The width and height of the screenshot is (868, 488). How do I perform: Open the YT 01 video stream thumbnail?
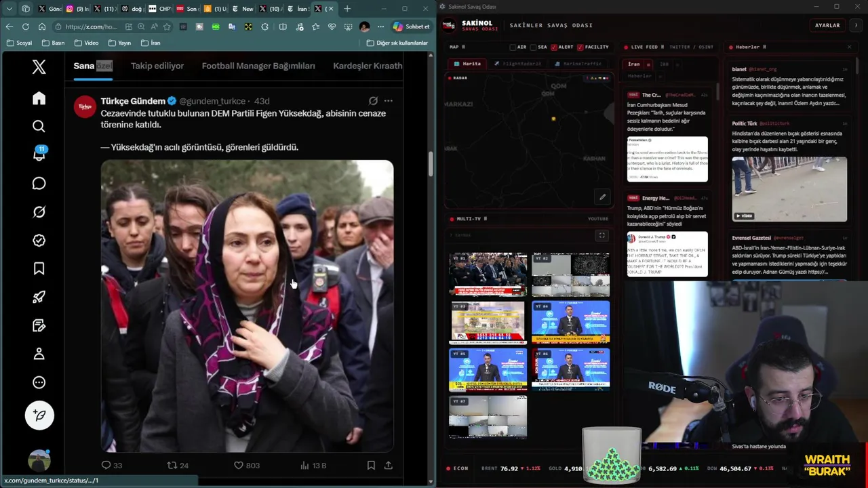pyautogui.click(x=488, y=274)
